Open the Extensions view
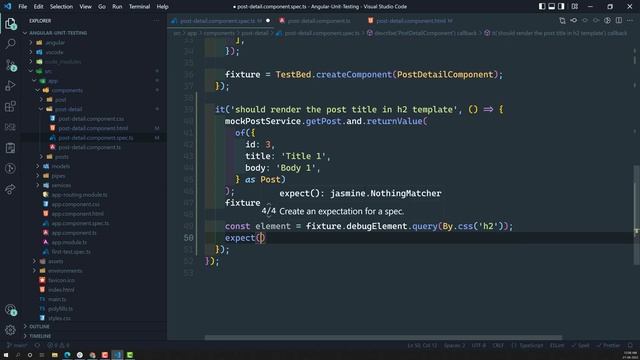Screen dimensions: 640x360 click(11, 107)
